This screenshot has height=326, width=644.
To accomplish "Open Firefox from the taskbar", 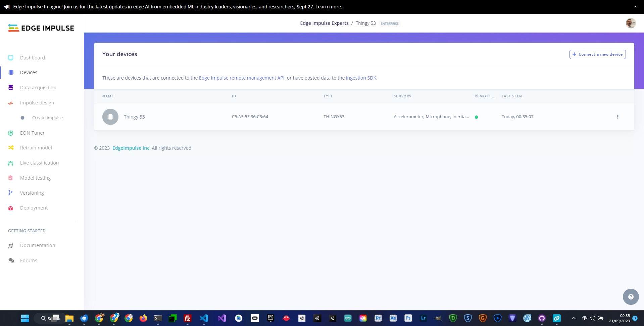I will tap(143, 318).
